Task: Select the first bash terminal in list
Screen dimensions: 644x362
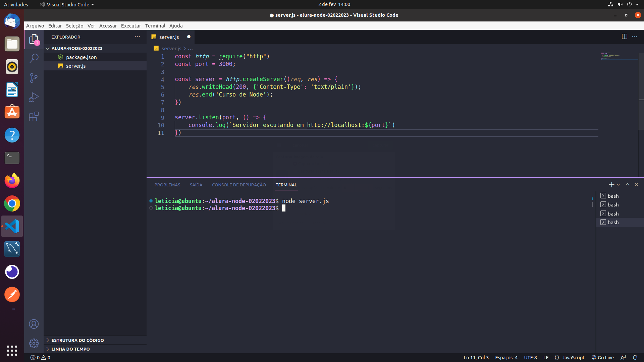Action: 620,196
